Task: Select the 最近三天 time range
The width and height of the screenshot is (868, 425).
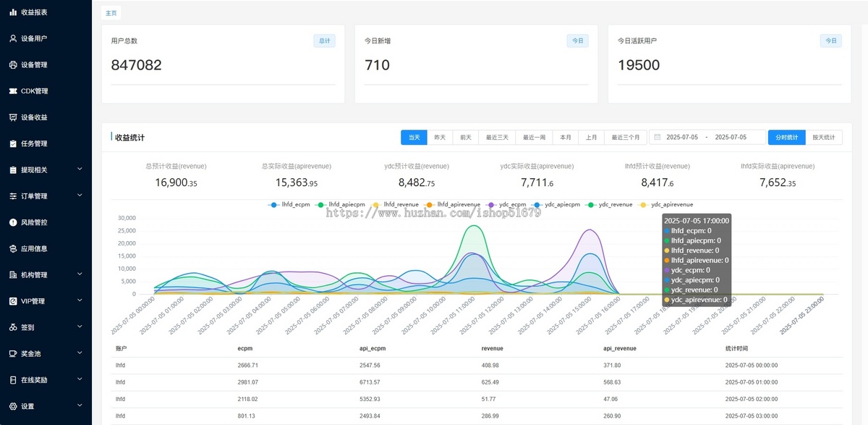Action: pos(497,137)
